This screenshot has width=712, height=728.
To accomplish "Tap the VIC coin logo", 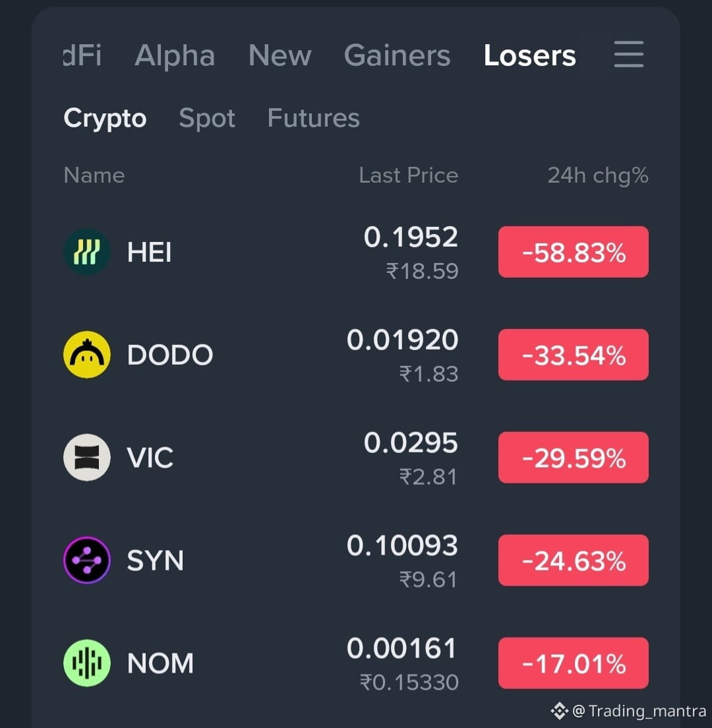I will 87,458.
